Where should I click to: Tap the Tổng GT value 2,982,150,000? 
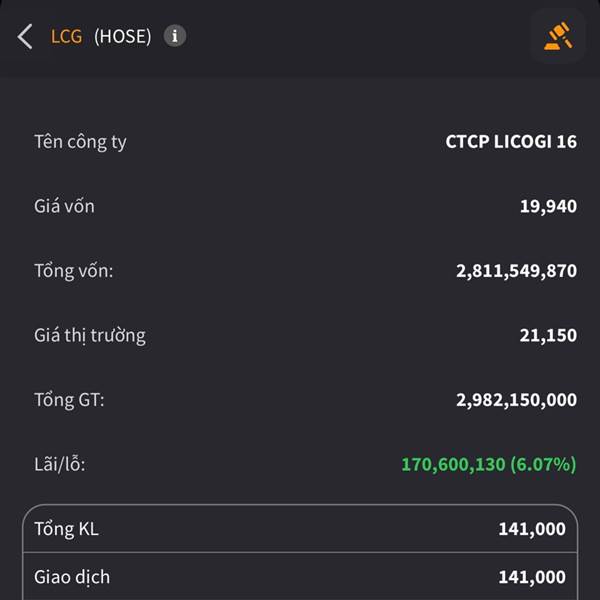click(x=516, y=400)
